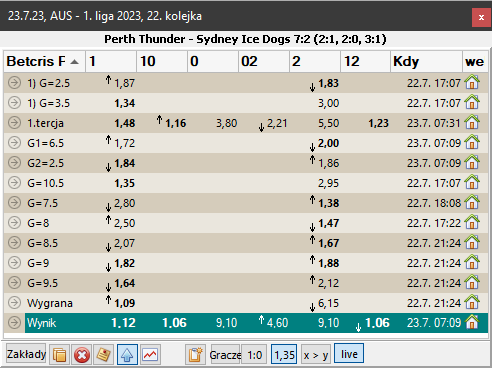Click the arrow circle icon for G=9 row

14,262
